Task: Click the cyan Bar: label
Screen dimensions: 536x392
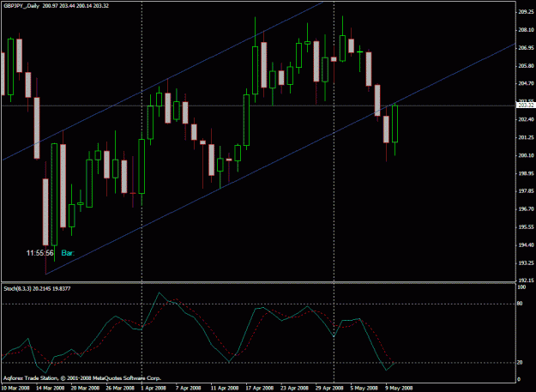Action: click(x=68, y=253)
